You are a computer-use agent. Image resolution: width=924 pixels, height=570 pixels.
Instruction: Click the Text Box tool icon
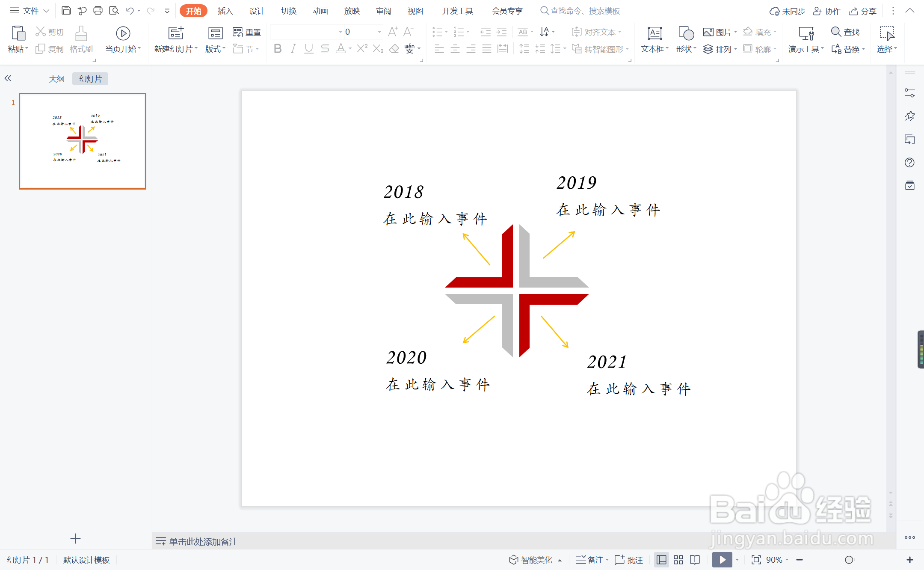click(654, 33)
